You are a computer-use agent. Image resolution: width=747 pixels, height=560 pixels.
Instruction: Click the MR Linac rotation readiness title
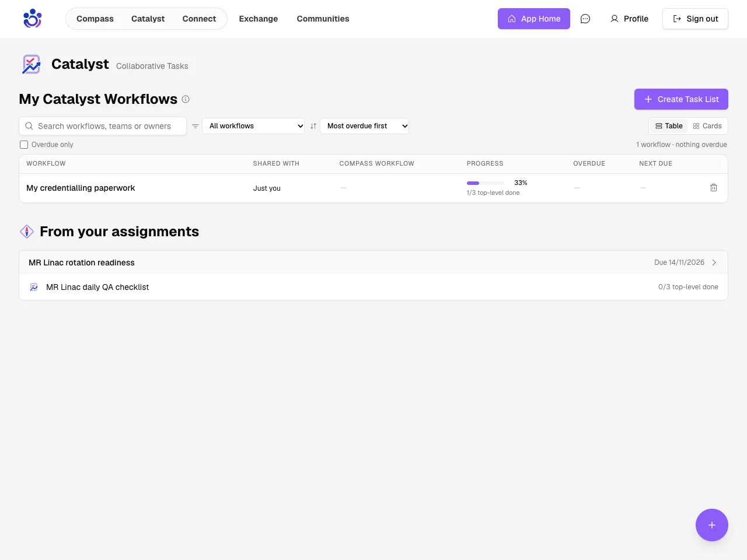click(82, 262)
